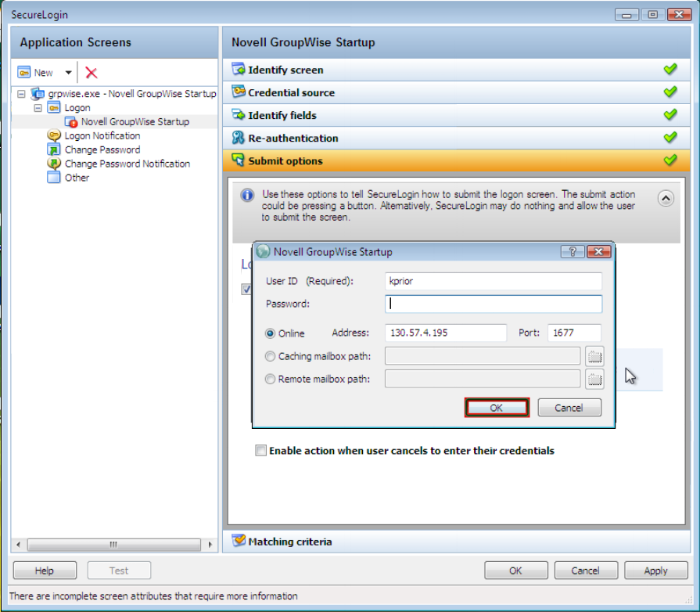700x612 pixels.
Task: Click the Identify fields section icon
Action: click(x=238, y=114)
